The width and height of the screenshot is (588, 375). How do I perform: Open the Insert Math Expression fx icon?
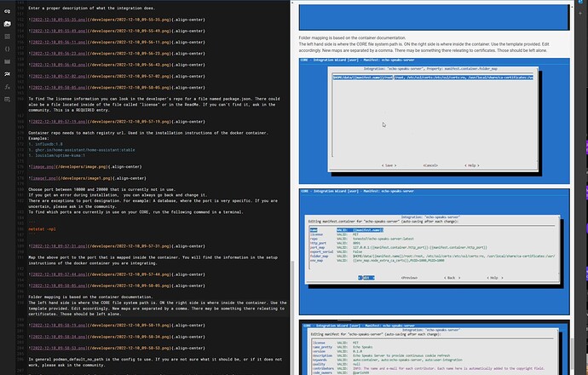[7, 87]
